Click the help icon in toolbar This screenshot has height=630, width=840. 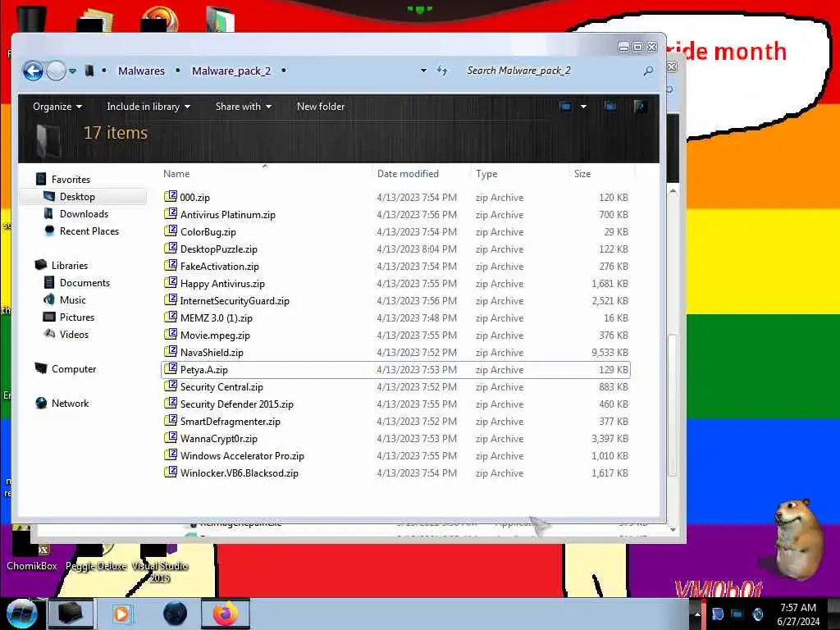pyautogui.click(x=639, y=107)
